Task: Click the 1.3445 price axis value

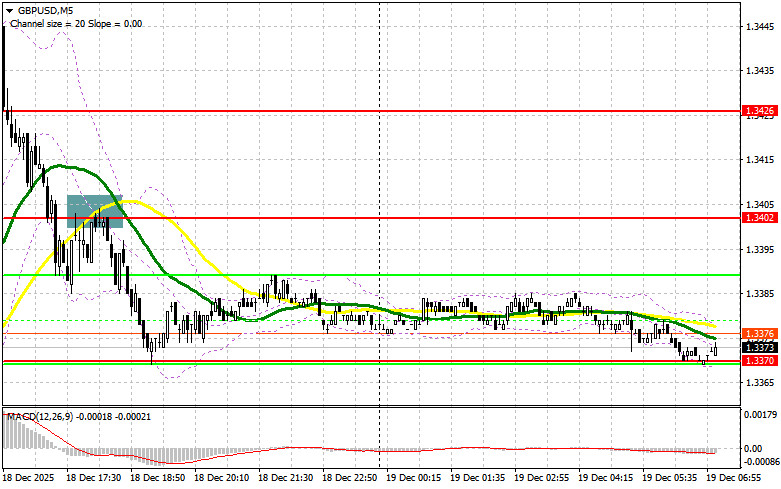Action: pyautogui.click(x=756, y=27)
